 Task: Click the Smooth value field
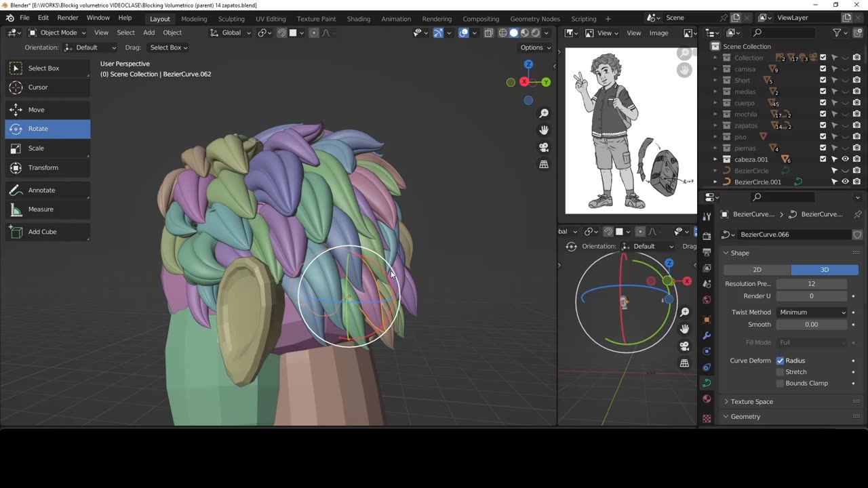pos(812,325)
